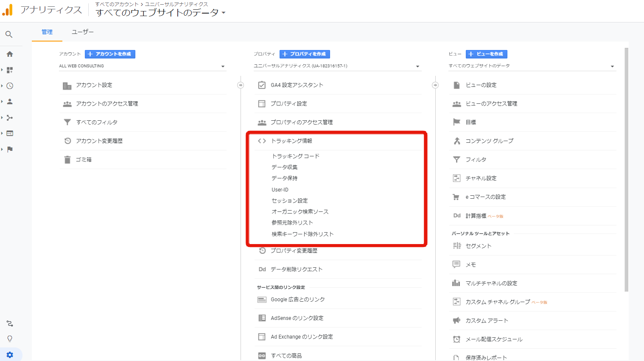The image size is (644, 361).
Task: Open Behavior window icon in sidebar
Action: point(10,133)
